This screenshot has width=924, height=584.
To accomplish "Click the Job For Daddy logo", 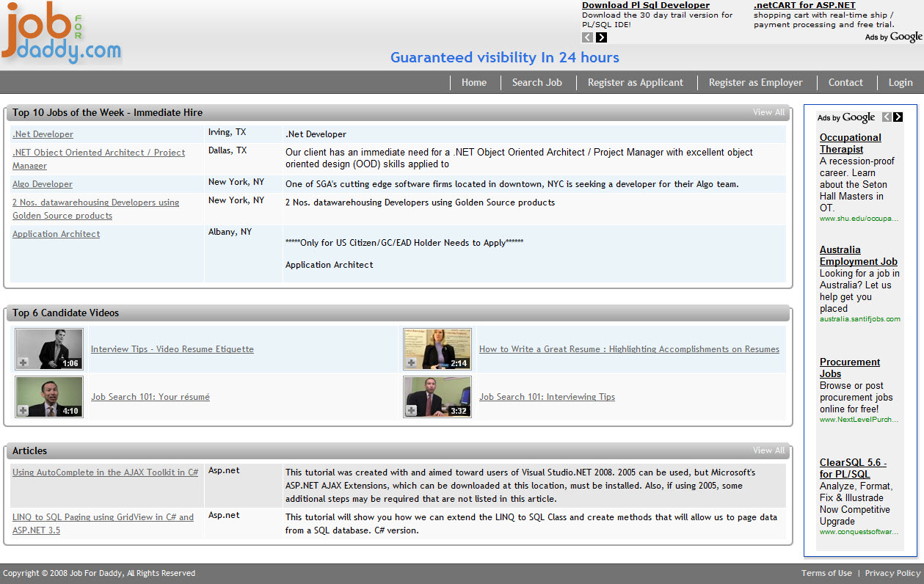I will [x=62, y=34].
